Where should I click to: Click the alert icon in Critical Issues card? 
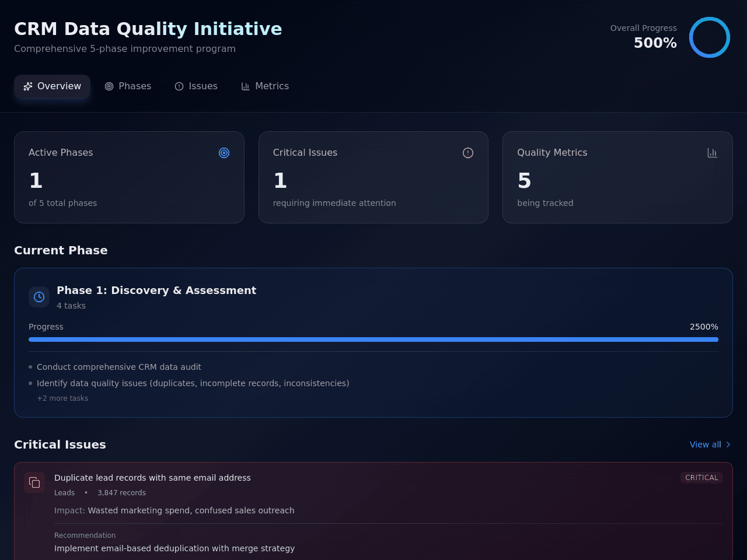(x=468, y=153)
